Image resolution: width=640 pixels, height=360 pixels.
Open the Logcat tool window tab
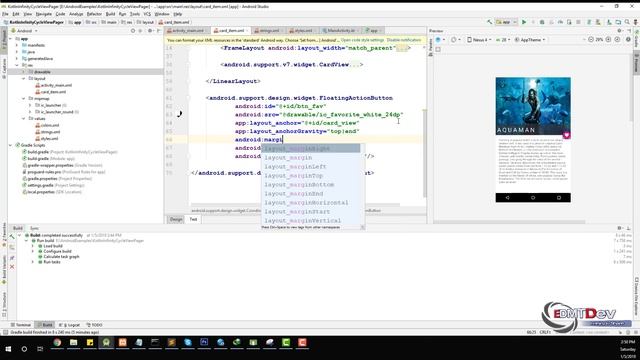pos(70,325)
